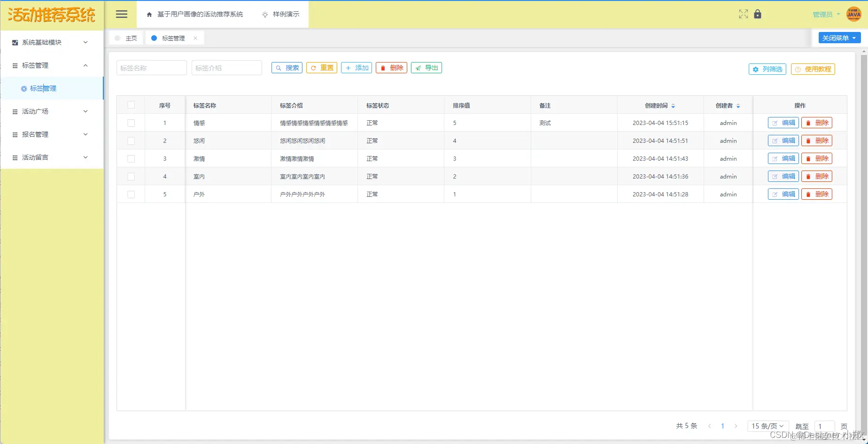The width and height of the screenshot is (868, 444).
Task: Focus the 标签名称 input field
Action: [x=152, y=68]
